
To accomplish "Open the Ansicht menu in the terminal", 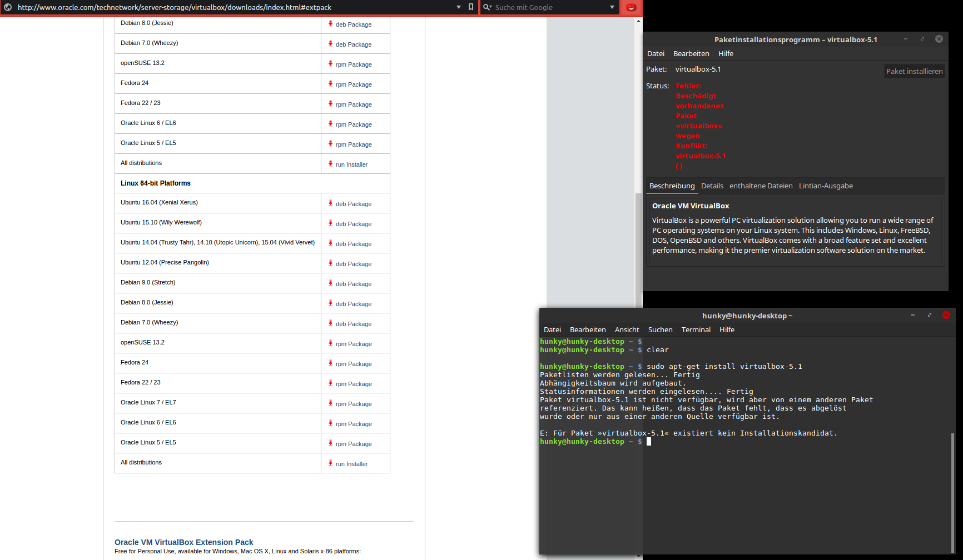I will click(627, 330).
